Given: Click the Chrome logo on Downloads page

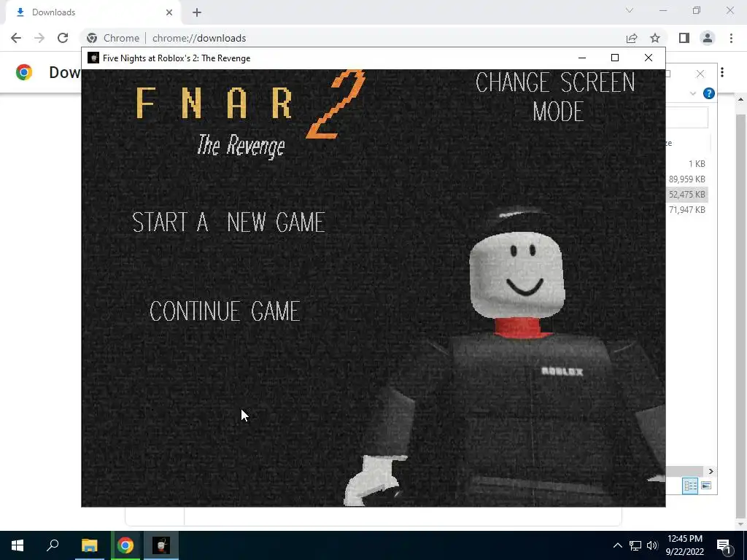Looking at the screenshot, I should 24,72.
